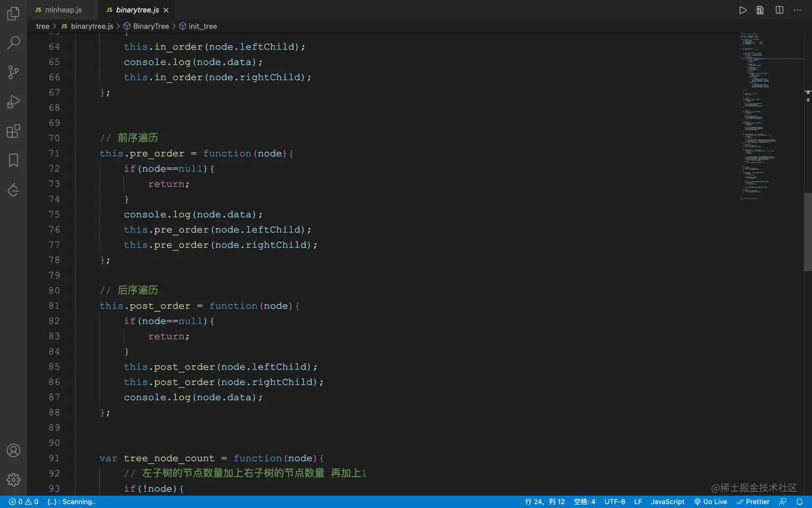Select the JavaScript language mode
812x508 pixels.
(668, 502)
